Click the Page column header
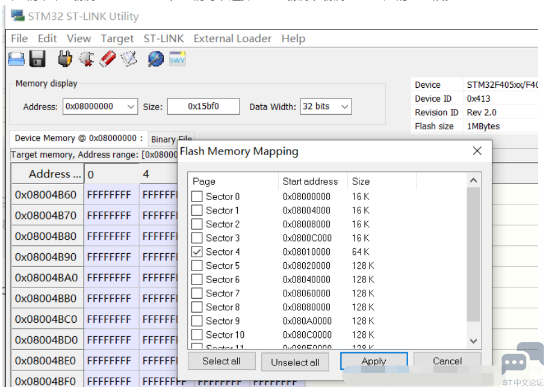Screen dimensions: 549x392 233,182
